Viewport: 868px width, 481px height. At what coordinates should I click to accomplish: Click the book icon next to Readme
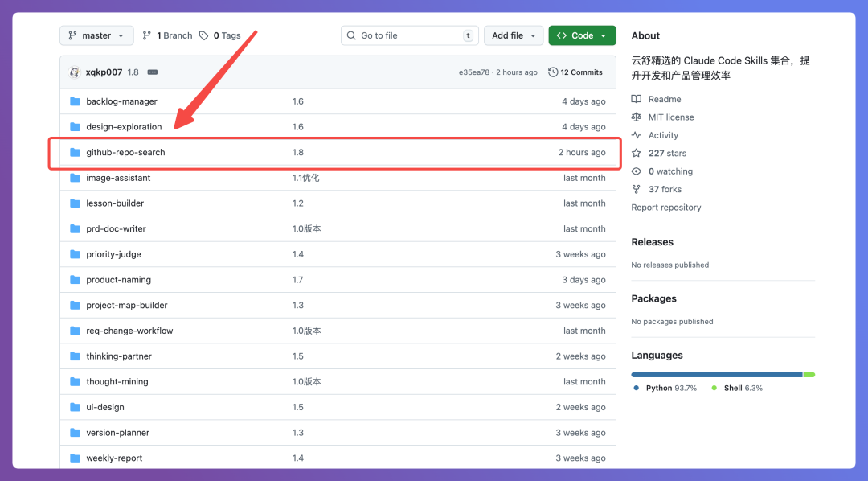[637, 99]
